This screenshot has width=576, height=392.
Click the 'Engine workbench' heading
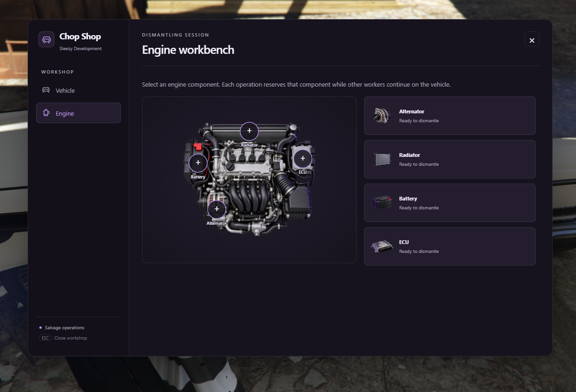coord(188,50)
